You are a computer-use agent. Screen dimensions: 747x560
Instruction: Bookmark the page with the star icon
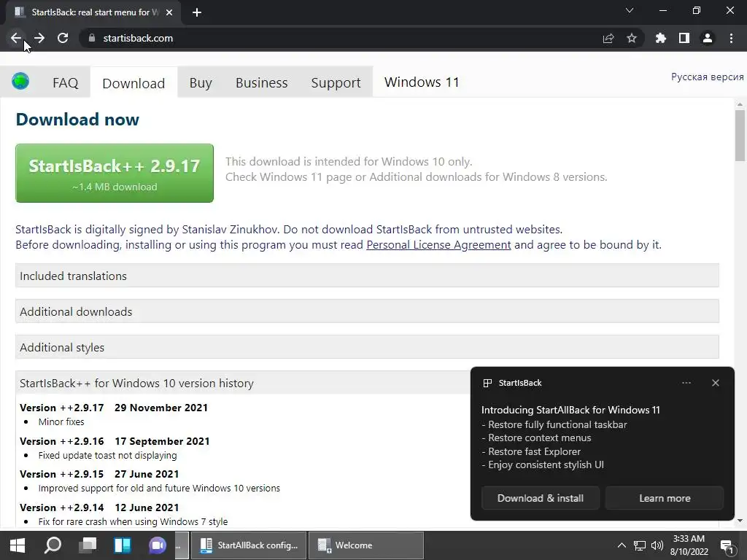tap(632, 38)
